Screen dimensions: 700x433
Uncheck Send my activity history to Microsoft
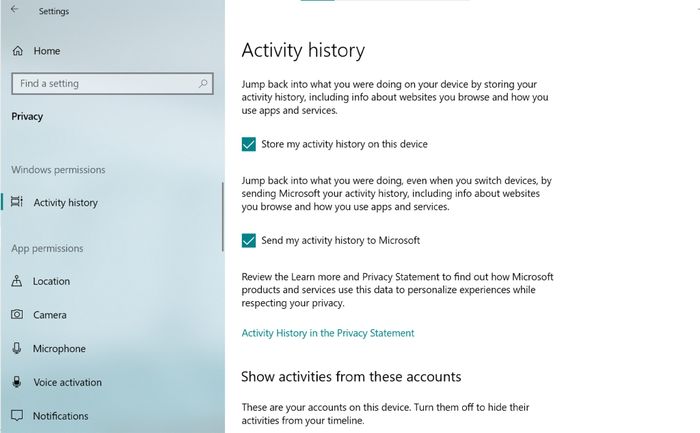pos(249,241)
